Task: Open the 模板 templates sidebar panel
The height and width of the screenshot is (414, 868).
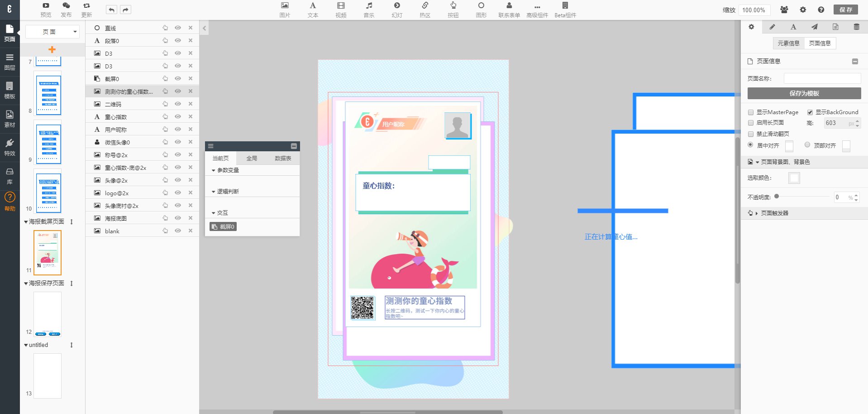Action: (10, 91)
